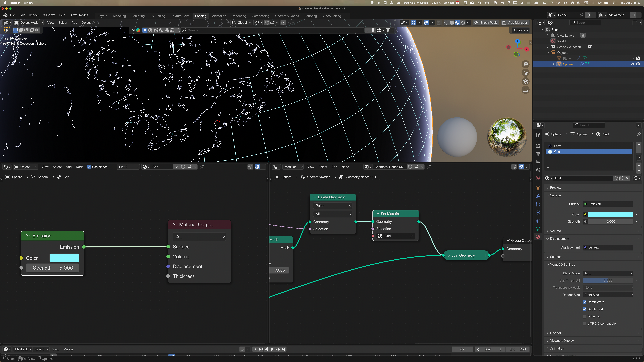This screenshot has width=644, height=362.
Task: Open the Material properties tab
Action: pos(538,237)
